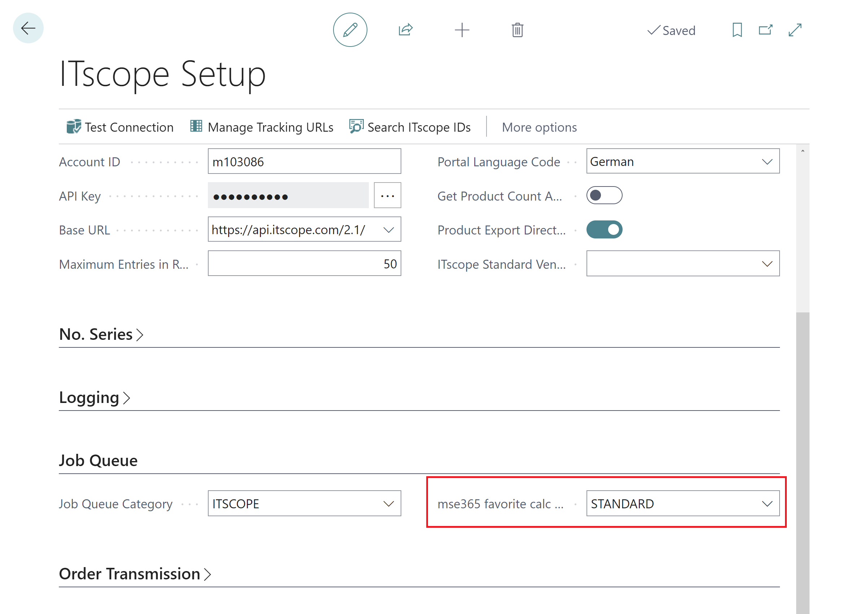
Task: Click the Test Connection icon
Action: (73, 127)
